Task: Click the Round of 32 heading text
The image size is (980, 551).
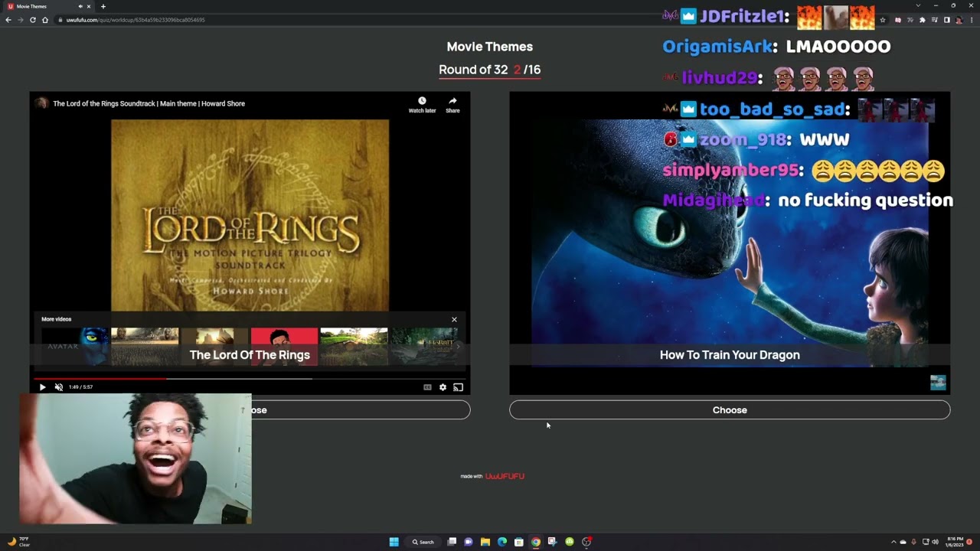Action: coord(473,70)
